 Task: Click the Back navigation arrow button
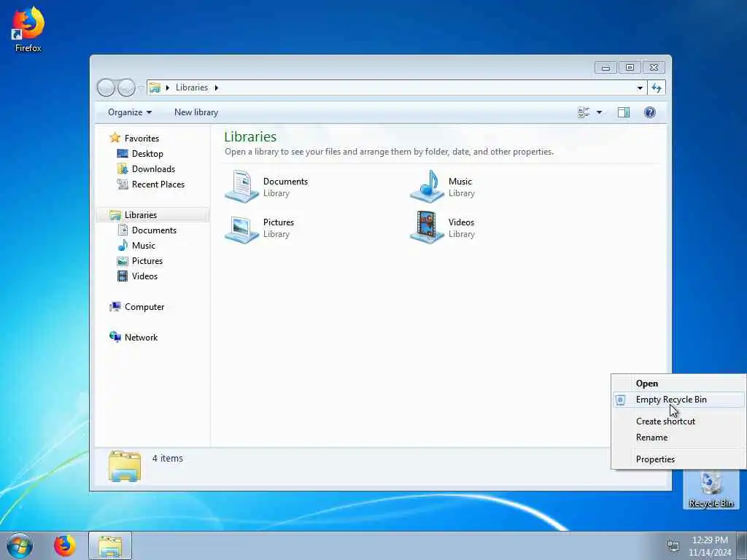click(106, 87)
